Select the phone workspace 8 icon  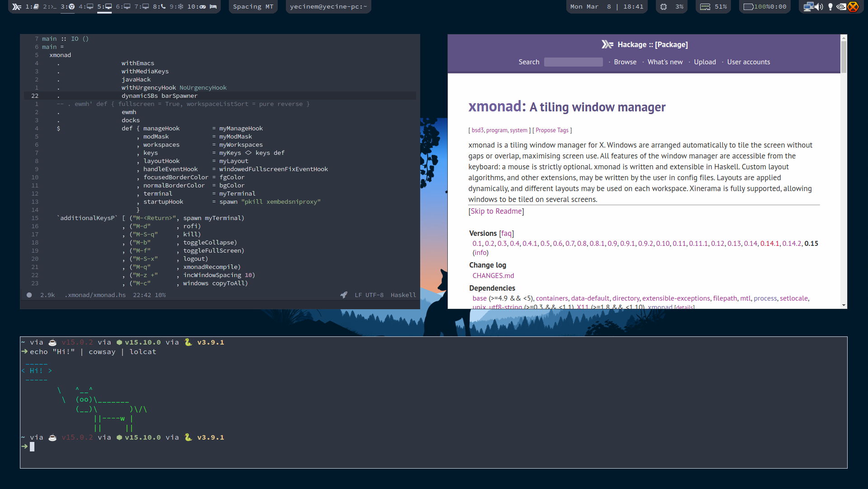(x=163, y=7)
